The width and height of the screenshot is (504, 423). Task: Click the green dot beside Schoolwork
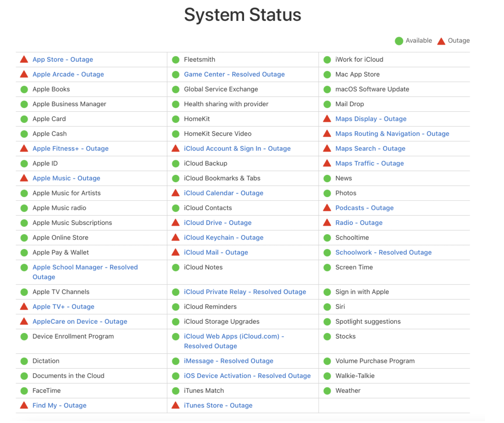pyautogui.click(x=327, y=253)
